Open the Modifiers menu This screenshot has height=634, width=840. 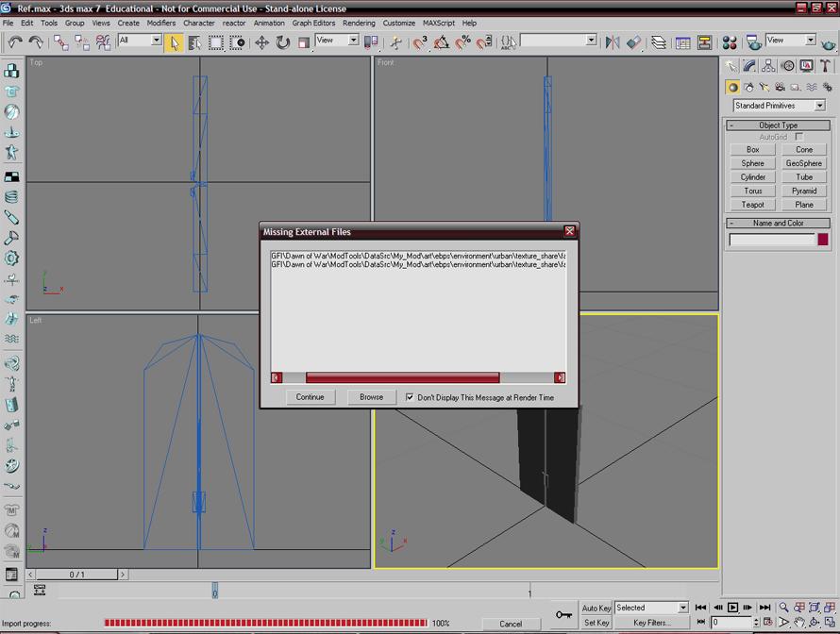point(160,23)
